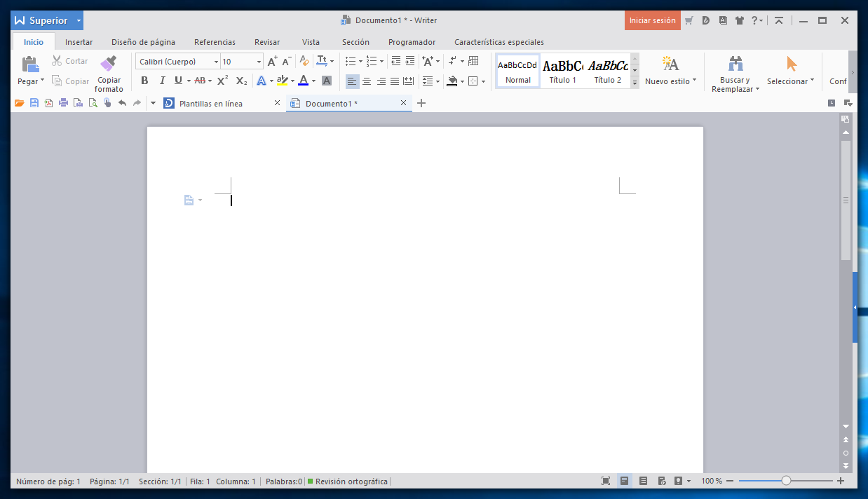The width and height of the screenshot is (868, 499).
Task: Open the Revisar ribbon tab
Action: click(x=267, y=42)
